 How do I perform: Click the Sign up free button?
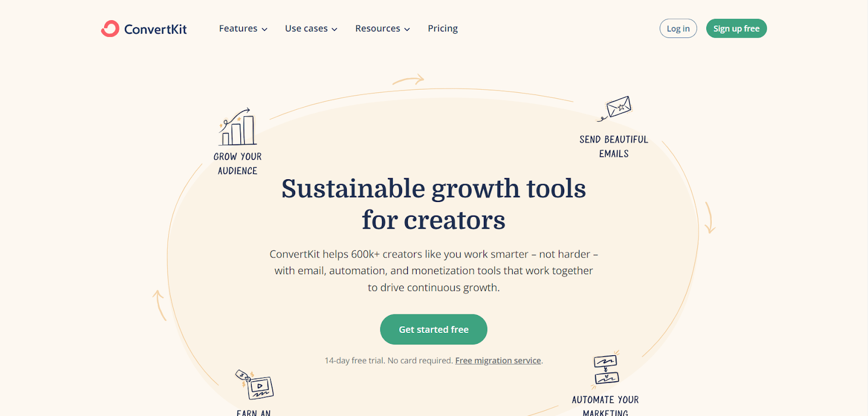(x=736, y=29)
